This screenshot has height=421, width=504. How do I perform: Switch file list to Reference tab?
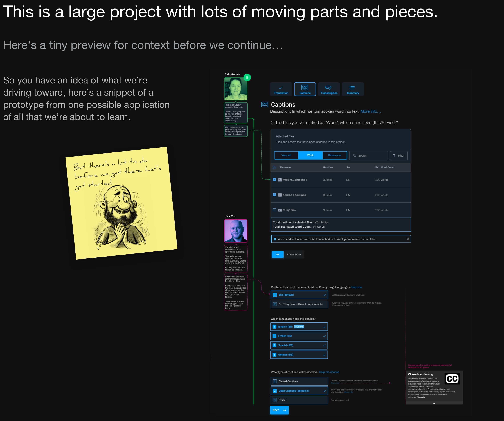tap(334, 155)
